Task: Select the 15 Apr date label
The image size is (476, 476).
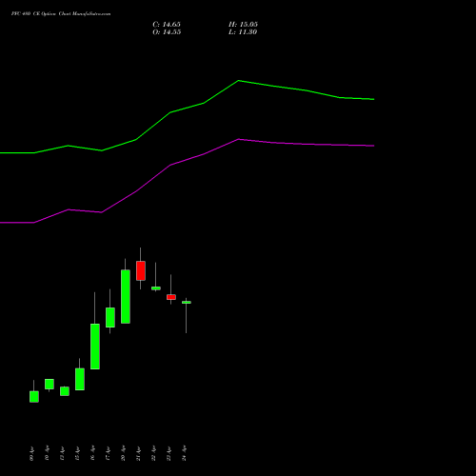Action: (77, 453)
